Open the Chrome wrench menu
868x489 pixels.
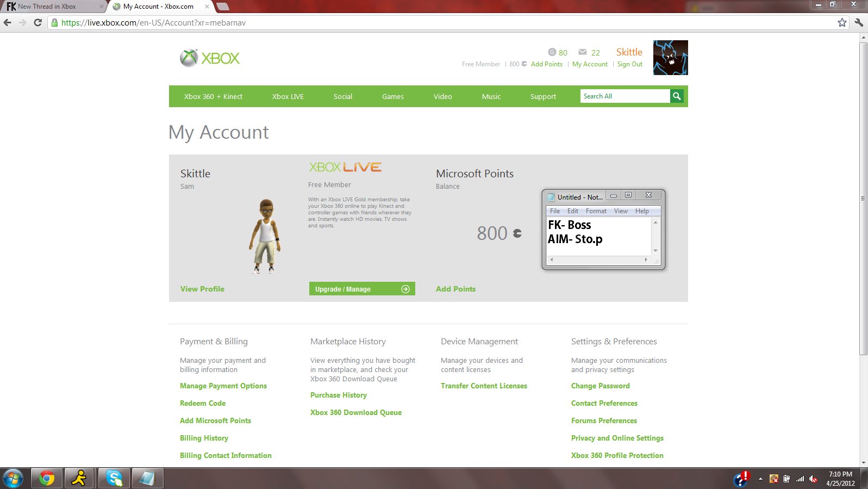pyautogui.click(x=859, y=22)
